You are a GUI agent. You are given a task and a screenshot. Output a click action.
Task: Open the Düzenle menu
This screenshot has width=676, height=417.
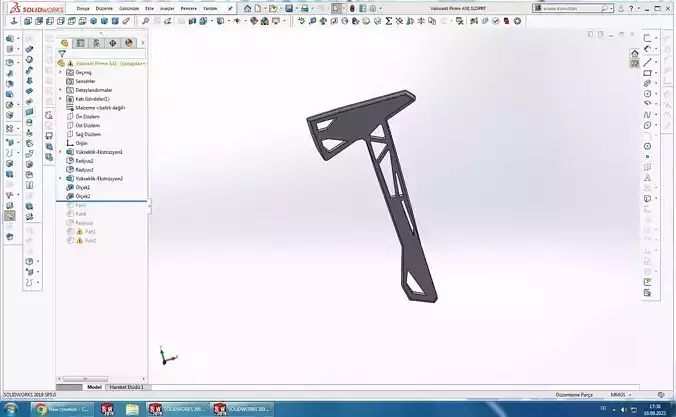coord(104,8)
